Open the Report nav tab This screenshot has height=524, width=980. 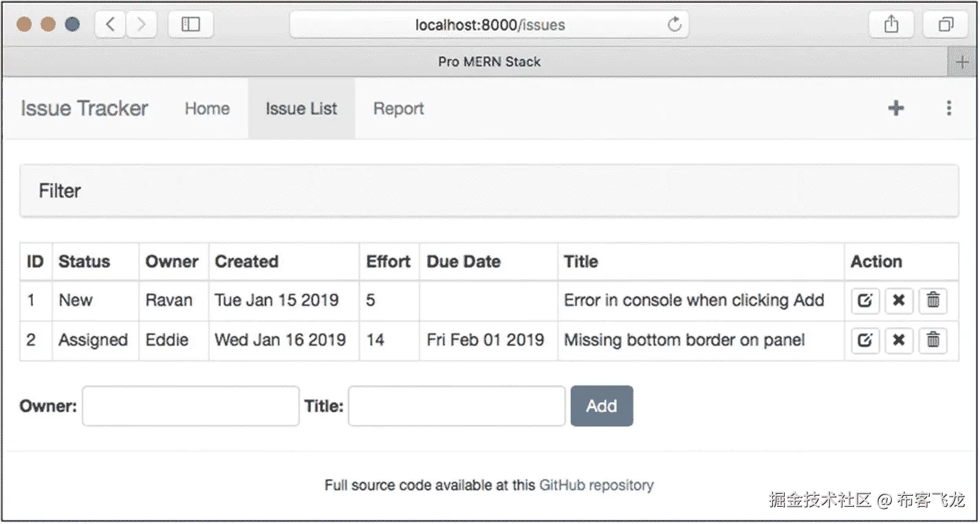pos(398,109)
